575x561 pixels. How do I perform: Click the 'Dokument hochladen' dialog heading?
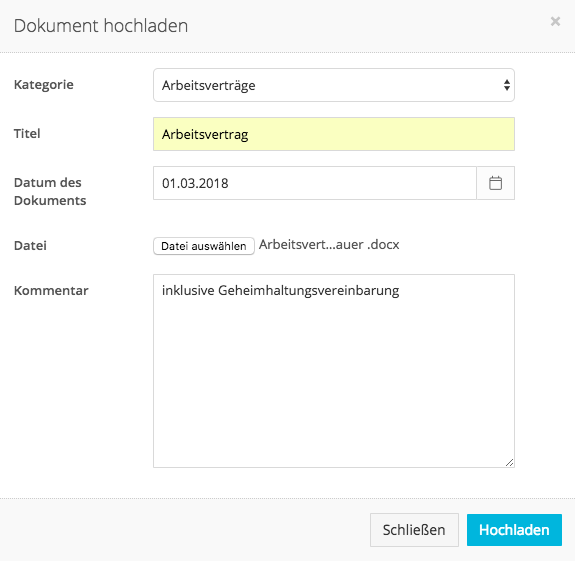pos(101,26)
